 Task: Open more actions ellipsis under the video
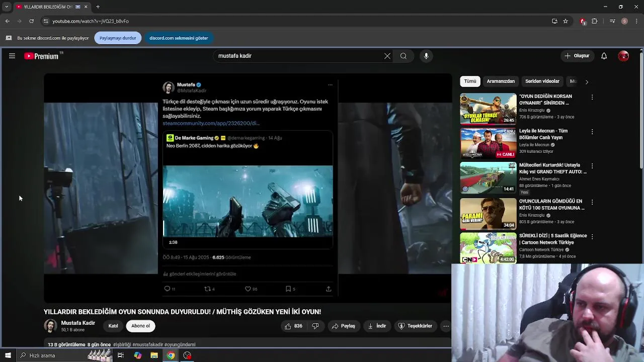coord(446,326)
